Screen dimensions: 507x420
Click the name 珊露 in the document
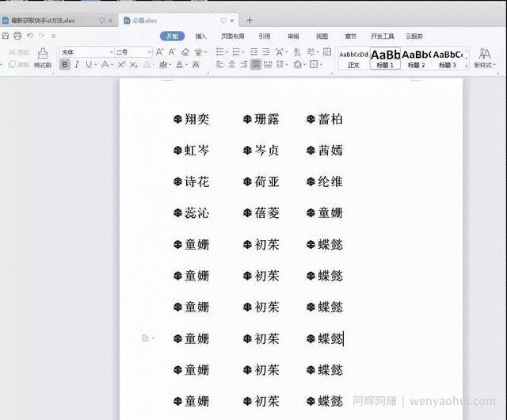tap(267, 119)
